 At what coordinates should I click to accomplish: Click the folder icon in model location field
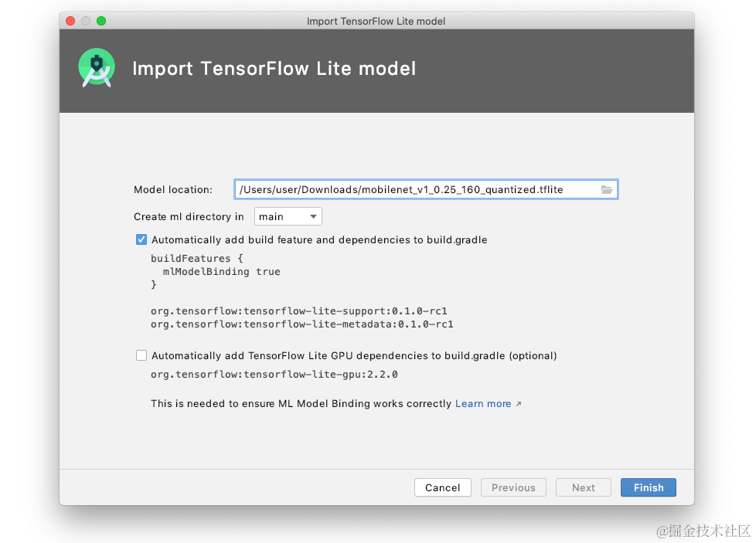(x=608, y=188)
